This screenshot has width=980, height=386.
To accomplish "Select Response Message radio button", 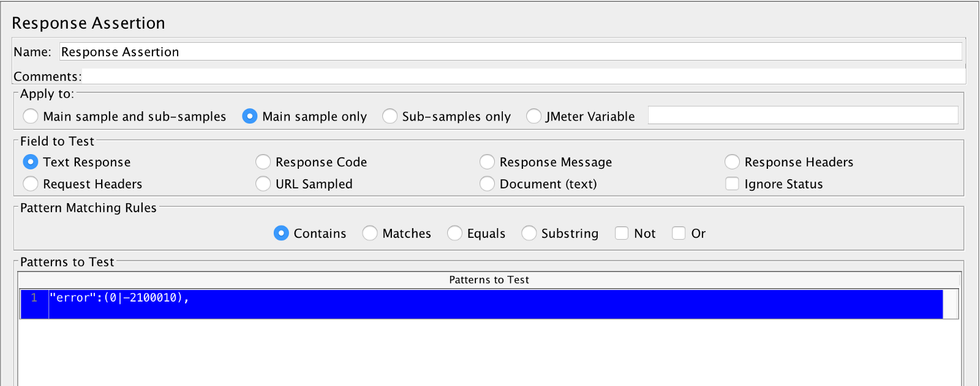I will click(x=488, y=162).
